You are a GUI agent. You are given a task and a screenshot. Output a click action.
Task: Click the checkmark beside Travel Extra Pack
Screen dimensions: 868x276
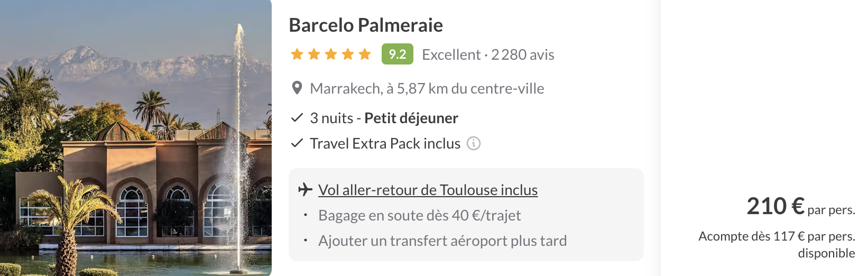coord(297,143)
